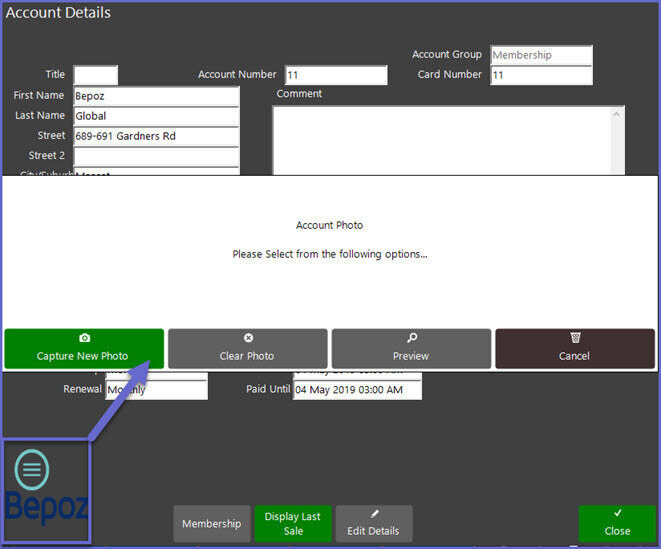Click the First Name field containing Bepoz

156,96
